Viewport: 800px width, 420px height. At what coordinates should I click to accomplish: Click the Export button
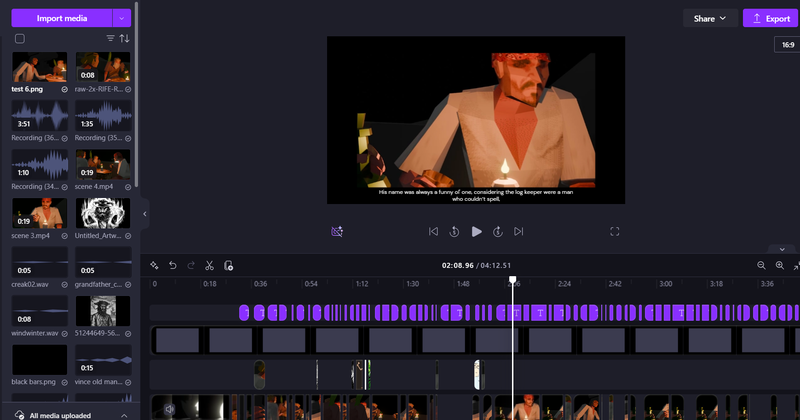771,18
